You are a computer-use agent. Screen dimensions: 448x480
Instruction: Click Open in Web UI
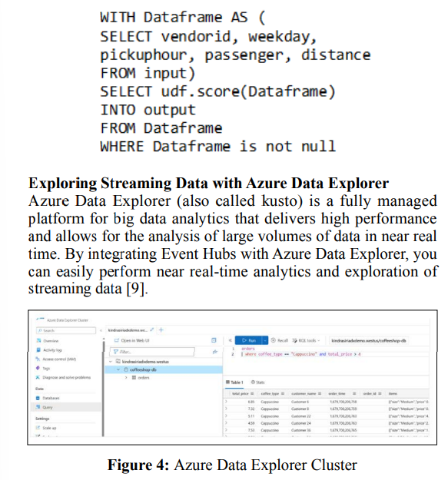tap(132, 340)
